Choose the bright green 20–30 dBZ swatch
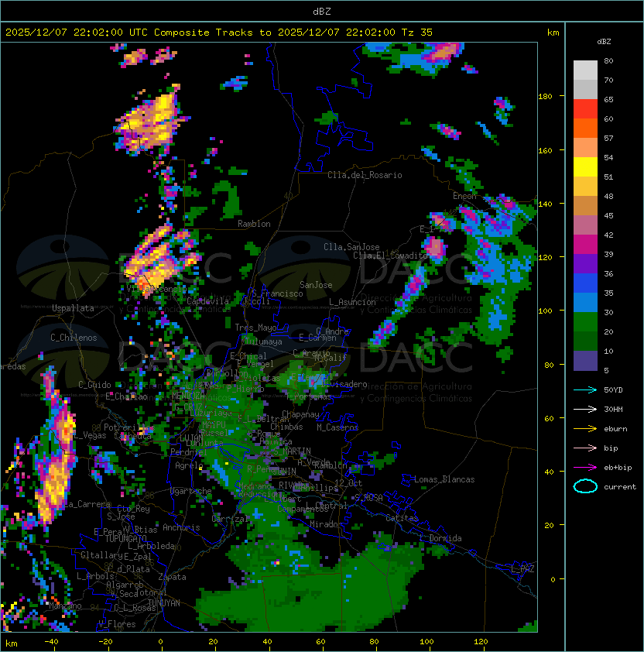Screen dimensions: 644x652 pyautogui.click(x=585, y=322)
